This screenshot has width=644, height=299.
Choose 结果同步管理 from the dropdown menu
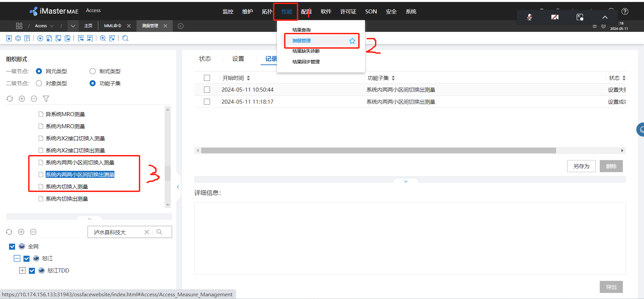click(x=306, y=62)
